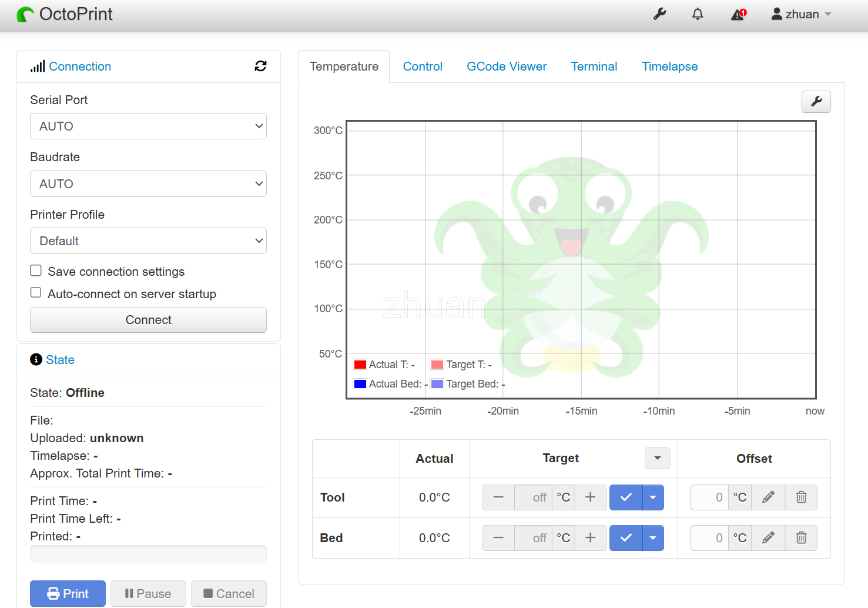This screenshot has height=608, width=868.
Task: Open the Baudrate dropdown
Action: pyautogui.click(x=148, y=184)
